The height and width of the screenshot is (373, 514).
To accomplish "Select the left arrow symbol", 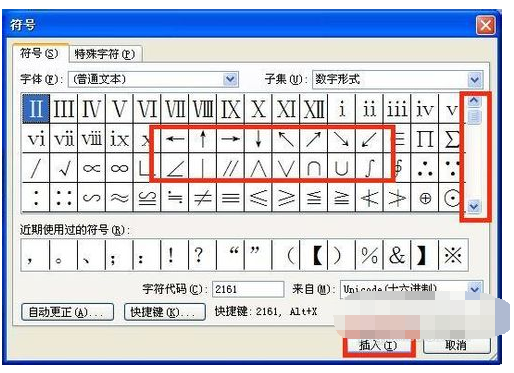I will point(175,138).
